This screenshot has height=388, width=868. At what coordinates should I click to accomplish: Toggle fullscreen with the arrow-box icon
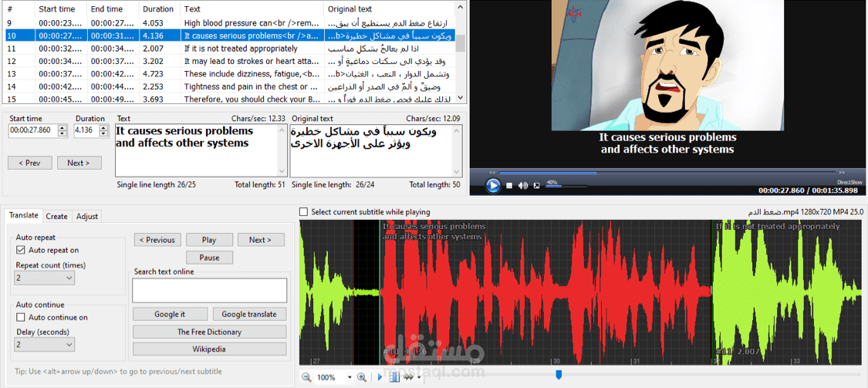tap(536, 185)
